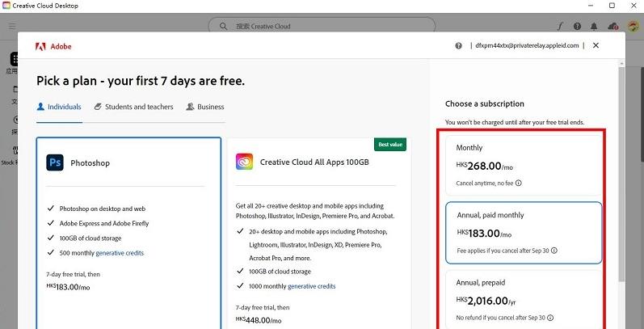Image resolution: width=644 pixels, height=329 pixels.
Task: Click 'Photoshop on desktop and web' feature
Action: (x=103, y=209)
